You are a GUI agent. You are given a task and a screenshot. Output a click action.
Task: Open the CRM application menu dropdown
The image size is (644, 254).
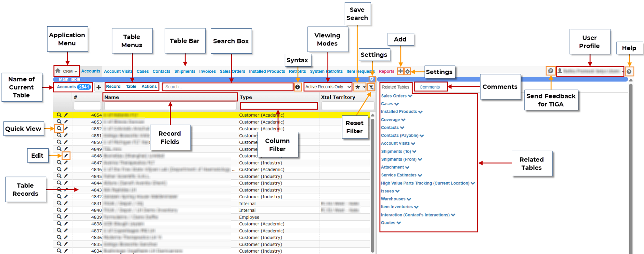pos(67,71)
